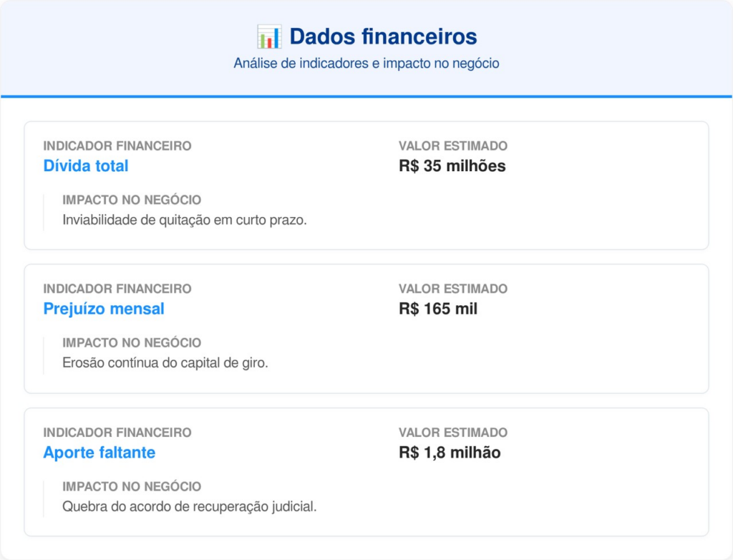Select the "Dívida total" indicator link
This screenshot has height=560, width=733.
(x=86, y=166)
